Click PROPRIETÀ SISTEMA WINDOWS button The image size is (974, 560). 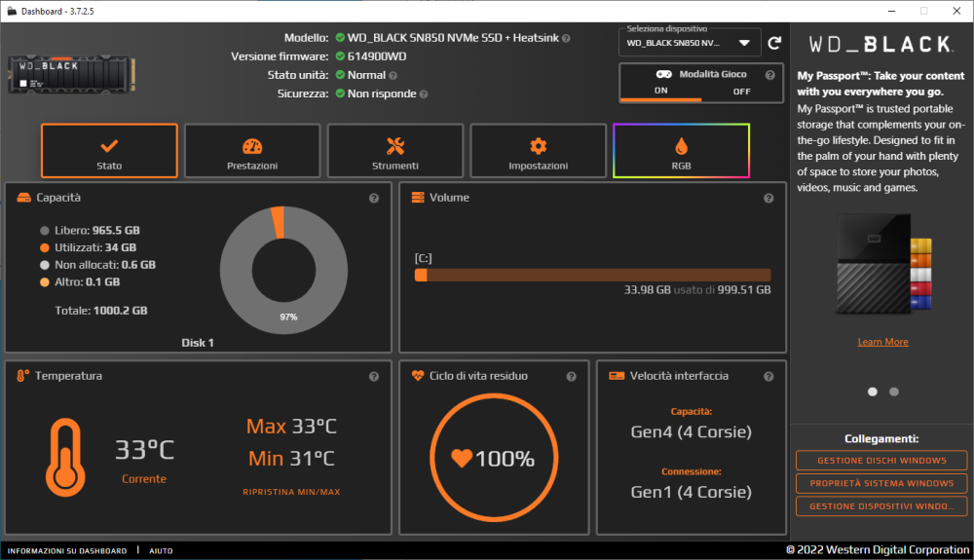[x=881, y=483]
